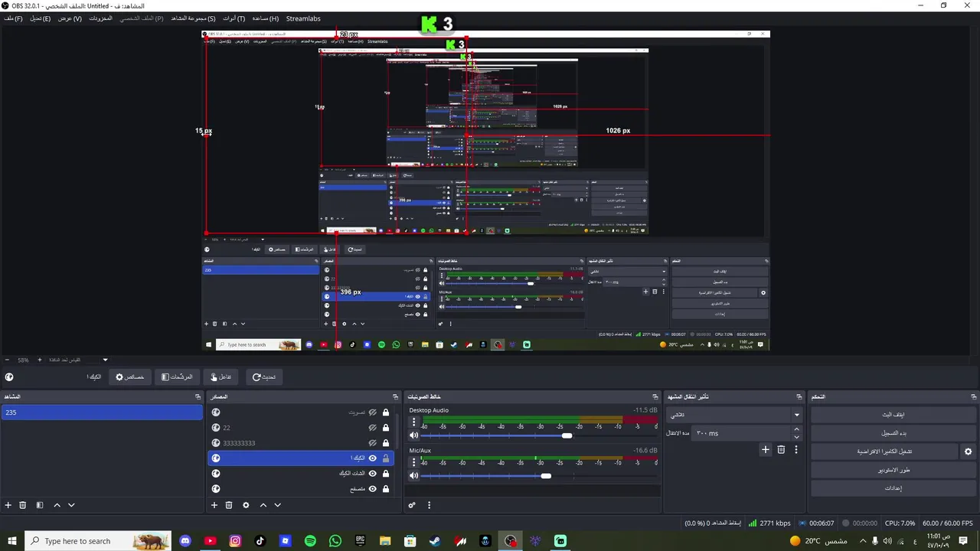Screen dimensions: 980x551
Task: Click the بدء التسجيل start recording button
Action: pos(893,433)
